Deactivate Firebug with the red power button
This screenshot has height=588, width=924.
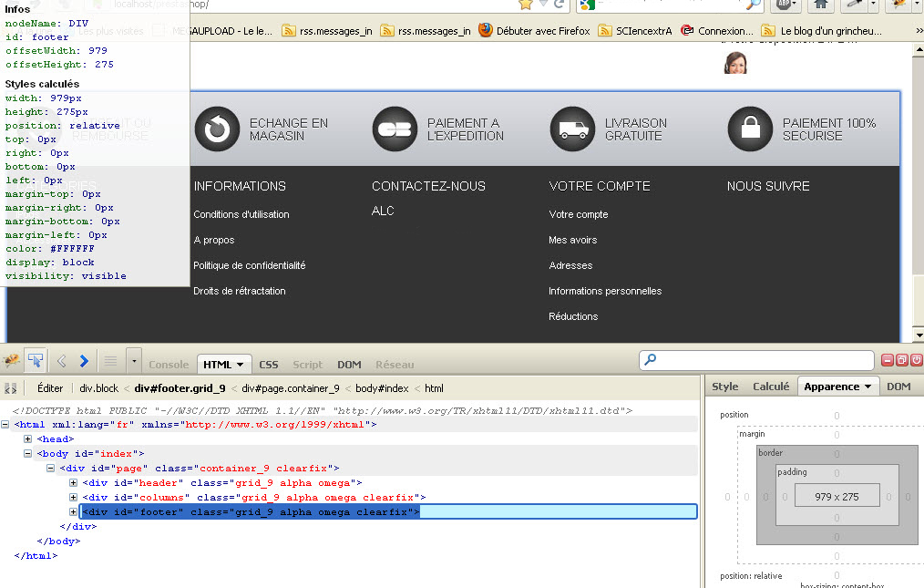click(917, 360)
